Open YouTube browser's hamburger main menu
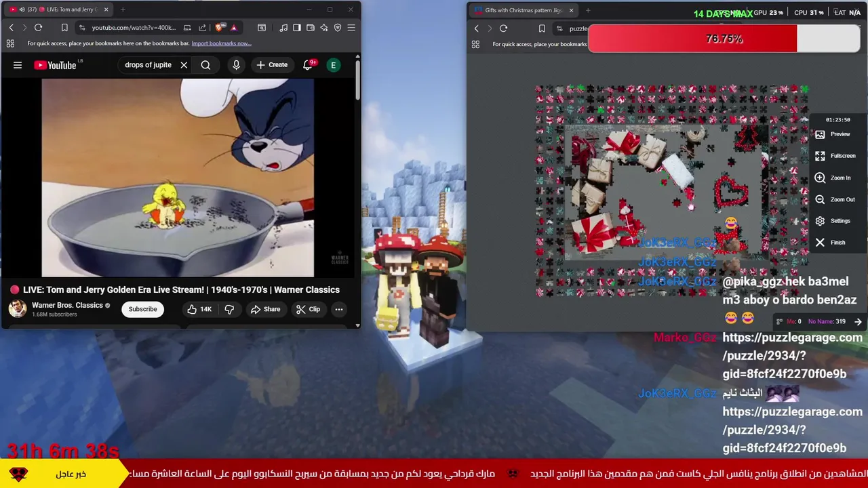The image size is (868, 488). point(351,28)
